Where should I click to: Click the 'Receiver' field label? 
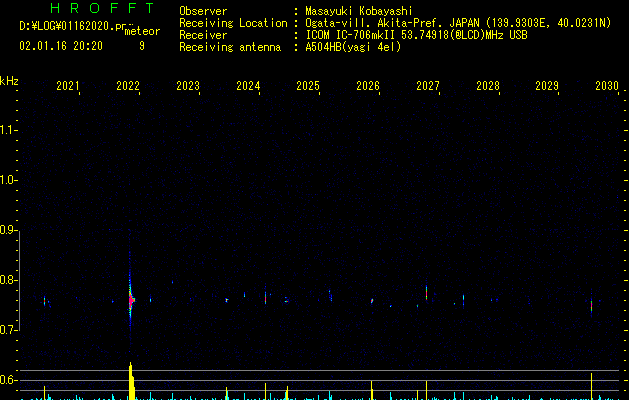point(203,35)
